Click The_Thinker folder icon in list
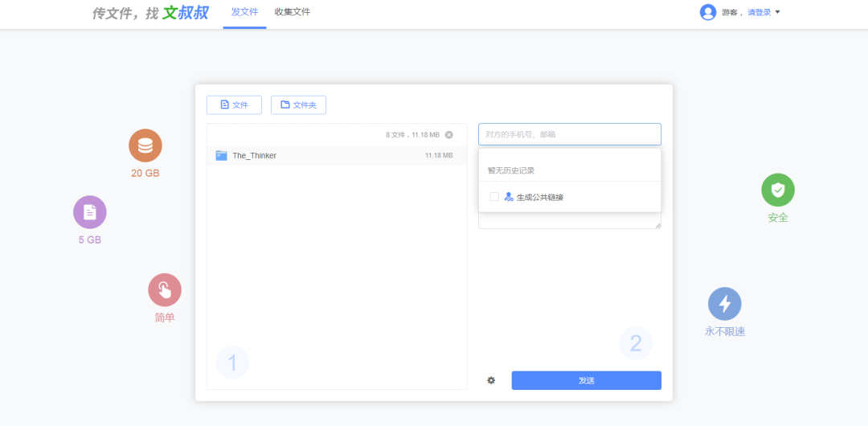 221,156
